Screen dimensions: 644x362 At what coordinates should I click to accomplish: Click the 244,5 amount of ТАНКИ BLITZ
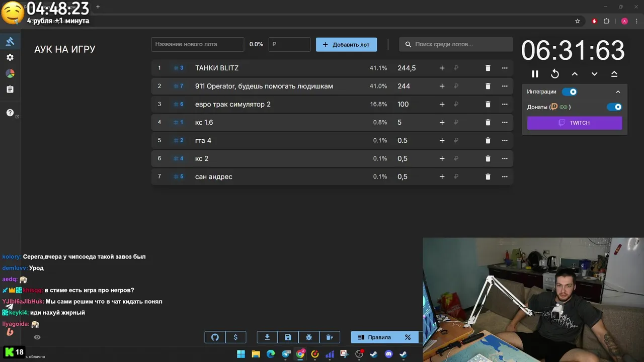point(407,68)
